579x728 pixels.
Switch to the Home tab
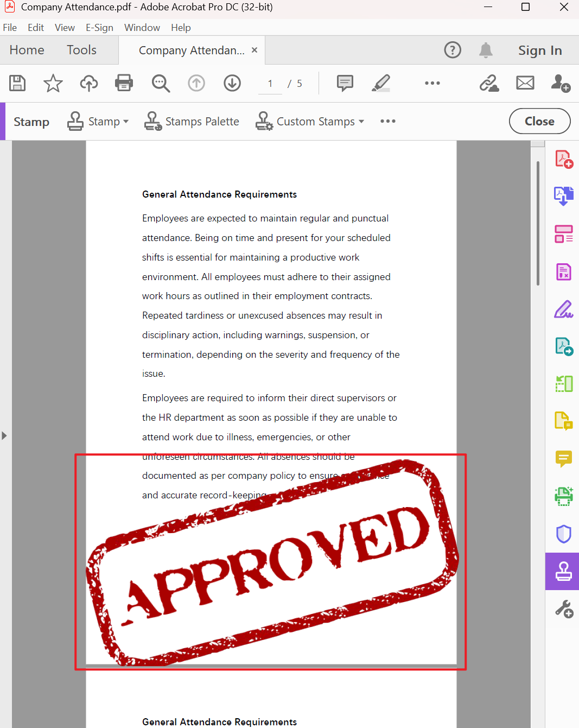pos(27,50)
